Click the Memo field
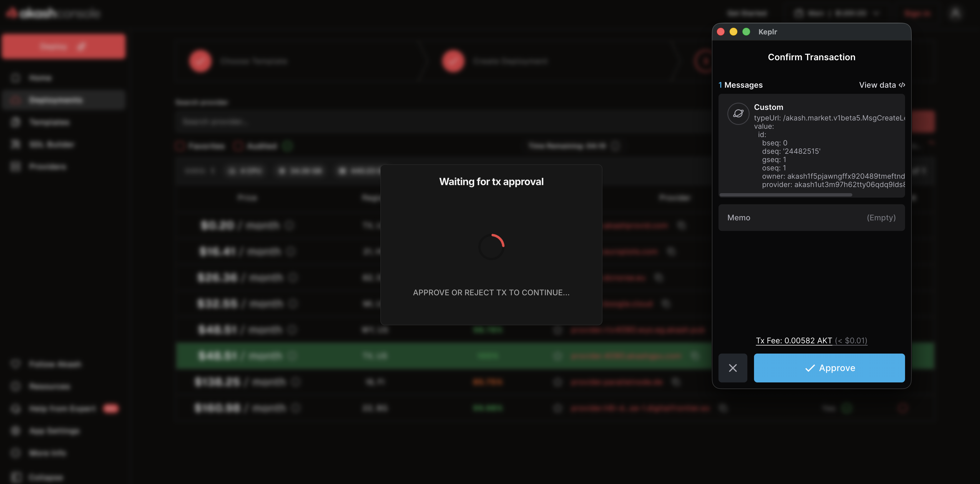This screenshot has height=484, width=980. (x=811, y=218)
